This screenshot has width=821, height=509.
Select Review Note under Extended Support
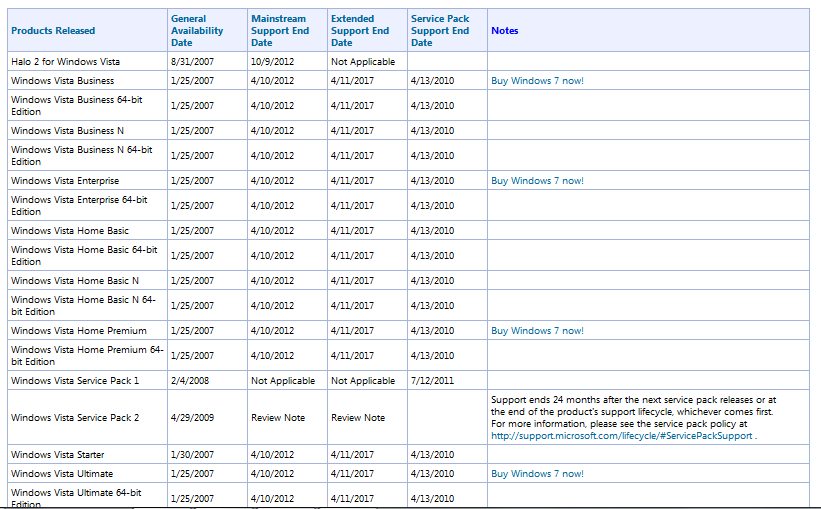[x=358, y=418]
